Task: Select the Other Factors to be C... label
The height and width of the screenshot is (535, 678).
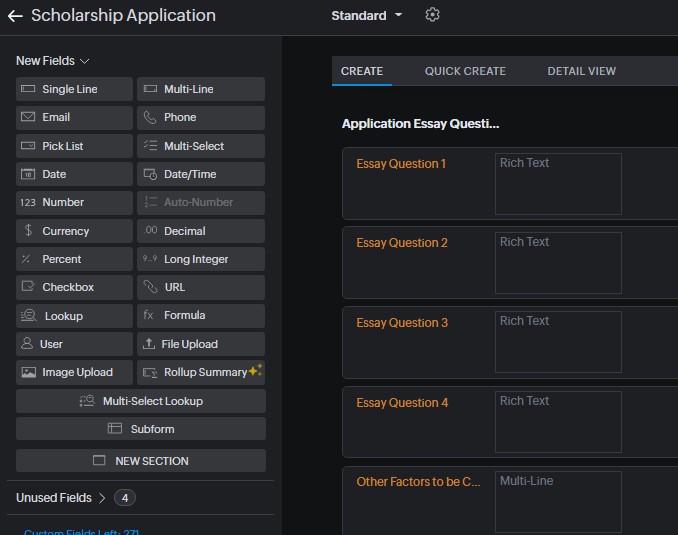Action: pos(418,482)
